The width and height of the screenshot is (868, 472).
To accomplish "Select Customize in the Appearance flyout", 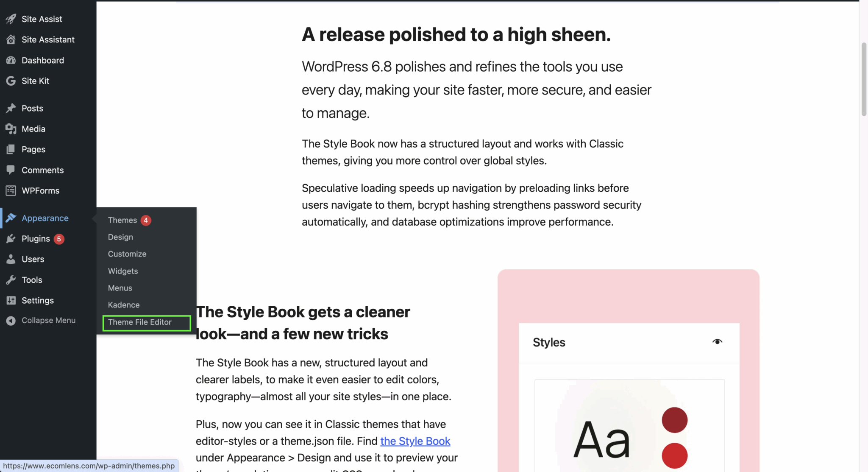I will point(127,254).
